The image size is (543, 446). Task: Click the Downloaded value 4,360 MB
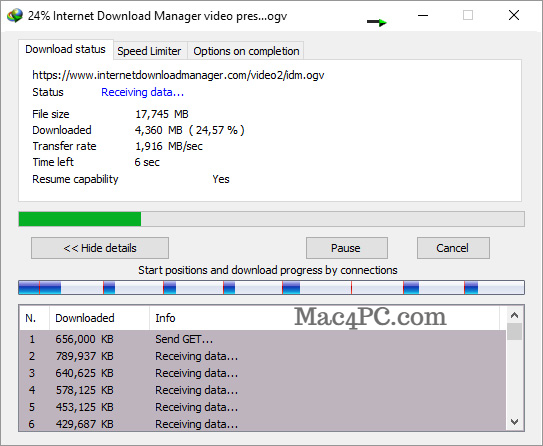(x=159, y=130)
